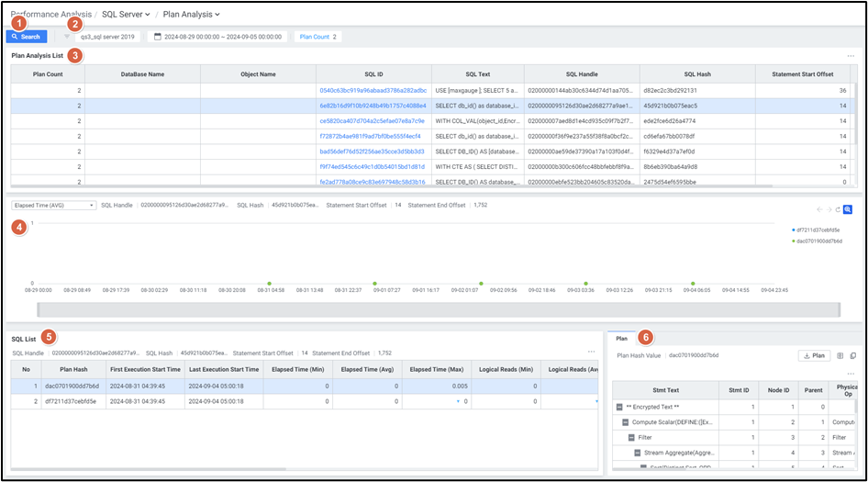Open the filter icon beside the instance name

[x=66, y=37]
